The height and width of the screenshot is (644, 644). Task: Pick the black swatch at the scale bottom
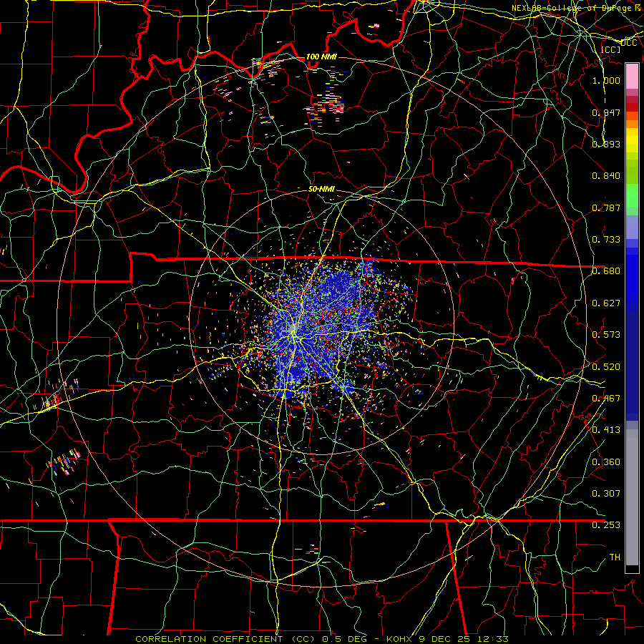pyautogui.click(x=632, y=569)
